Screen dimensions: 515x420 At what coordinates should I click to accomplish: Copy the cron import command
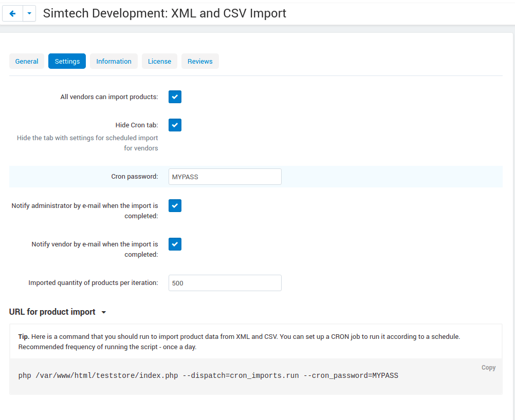pyautogui.click(x=488, y=367)
